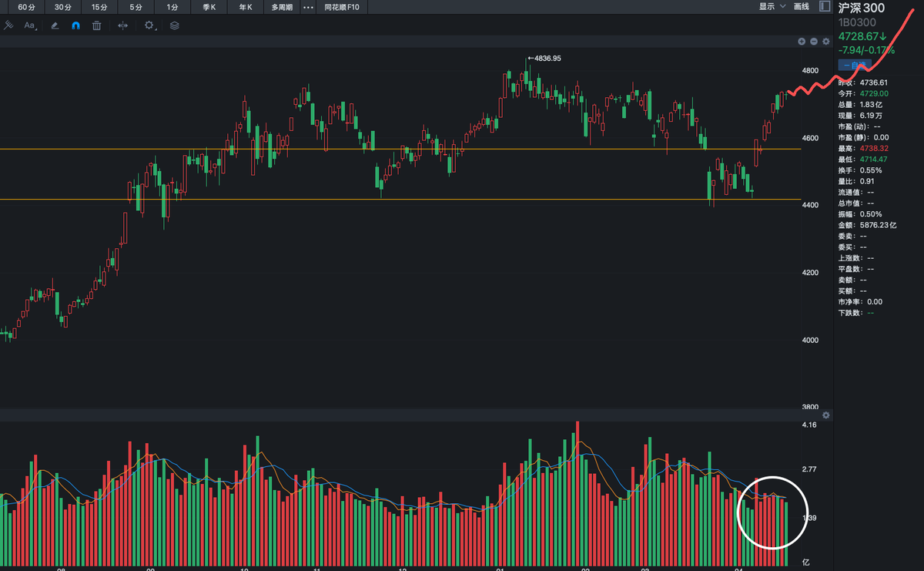The image size is (924, 571).
Task: Click the layers stack icon
Action: 174,25
